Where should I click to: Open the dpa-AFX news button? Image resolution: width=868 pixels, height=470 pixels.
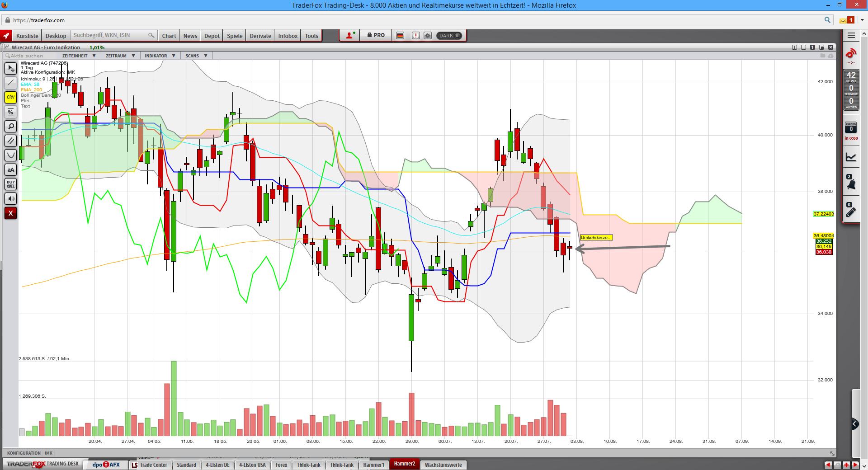[106, 465]
